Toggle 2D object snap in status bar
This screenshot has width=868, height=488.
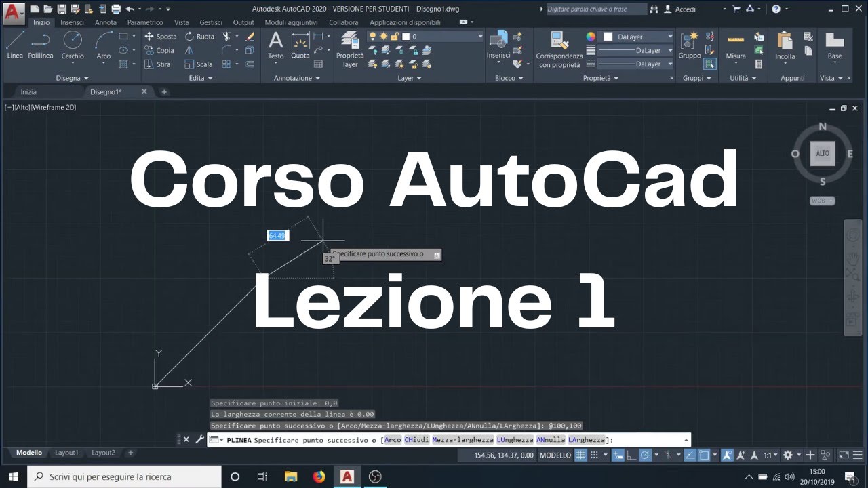(x=704, y=455)
